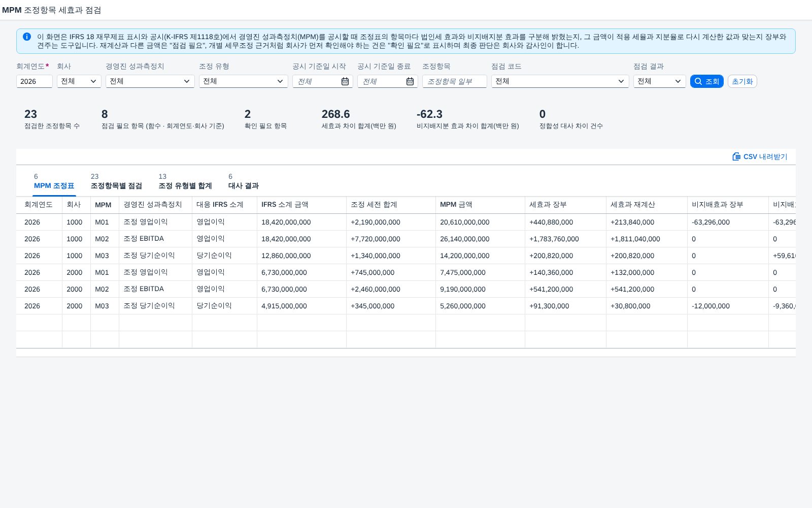Select the 점검 필요 항목 count 8
The width and height of the screenshot is (812, 508).
pos(105,114)
